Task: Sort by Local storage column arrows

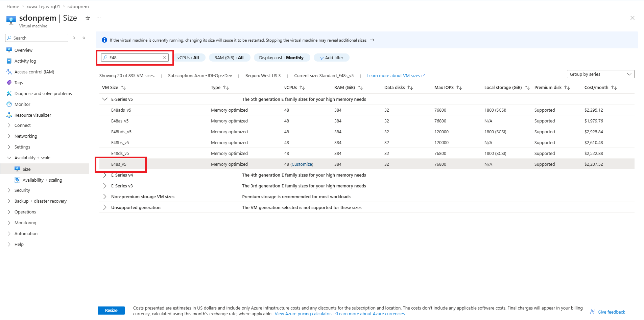Action: tap(527, 88)
